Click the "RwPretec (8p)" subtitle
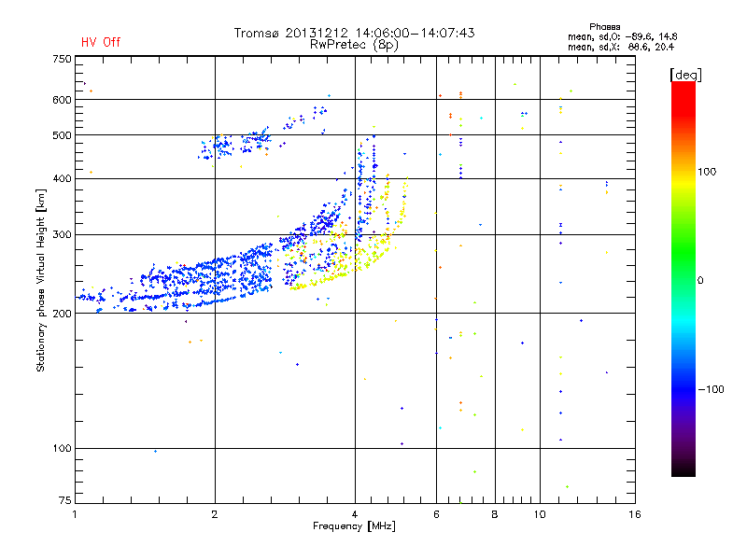The image size is (747, 560). [x=354, y=45]
